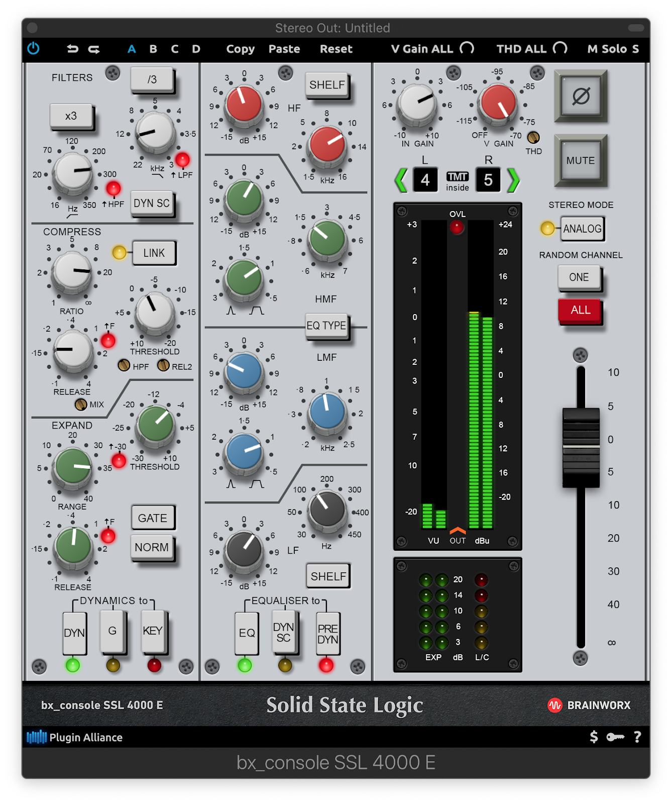Click the HF EQ gain red knob
The height and width of the screenshot is (804, 672).
pyautogui.click(x=244, y=105)
